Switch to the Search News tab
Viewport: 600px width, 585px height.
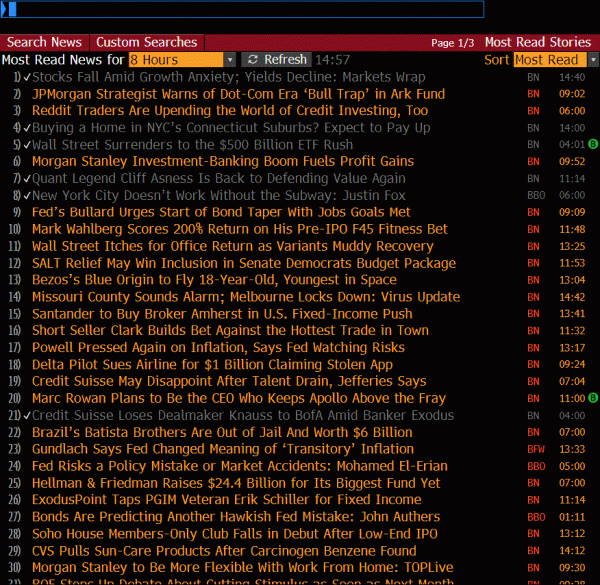[44, 42]
